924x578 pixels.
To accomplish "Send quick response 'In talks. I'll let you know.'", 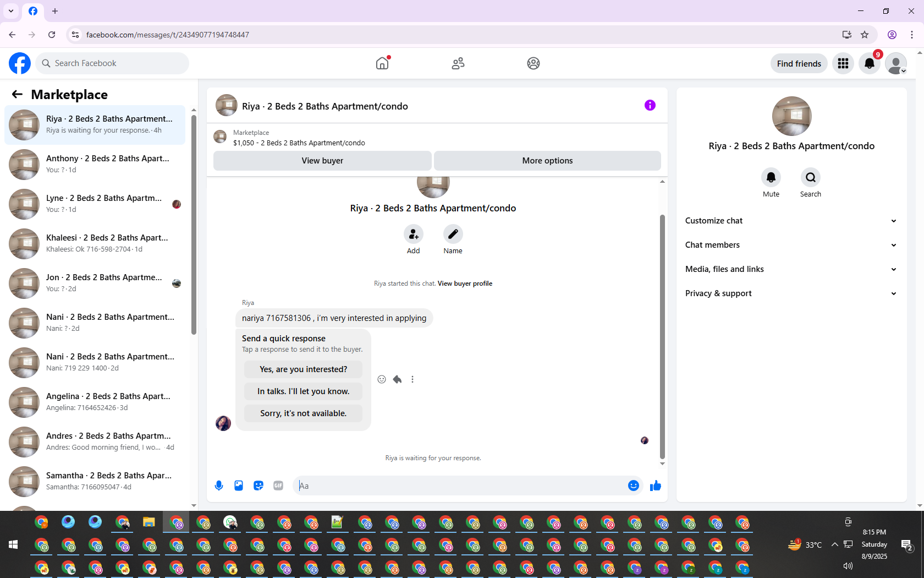I will point(304,391).
